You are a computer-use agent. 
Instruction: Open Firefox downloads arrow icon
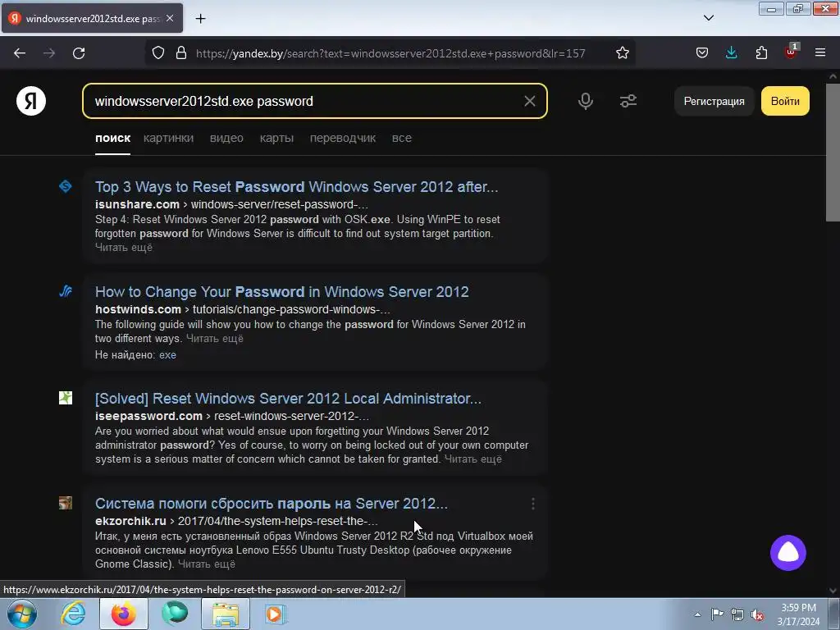pyautogui.click(x=731, y=53)
